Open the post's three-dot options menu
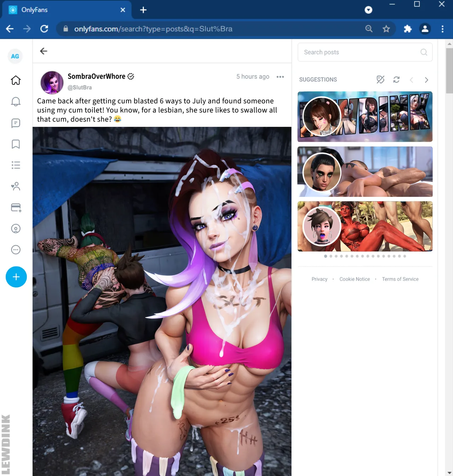The width and height of the screenshot is (453, 476). point(280,77)
